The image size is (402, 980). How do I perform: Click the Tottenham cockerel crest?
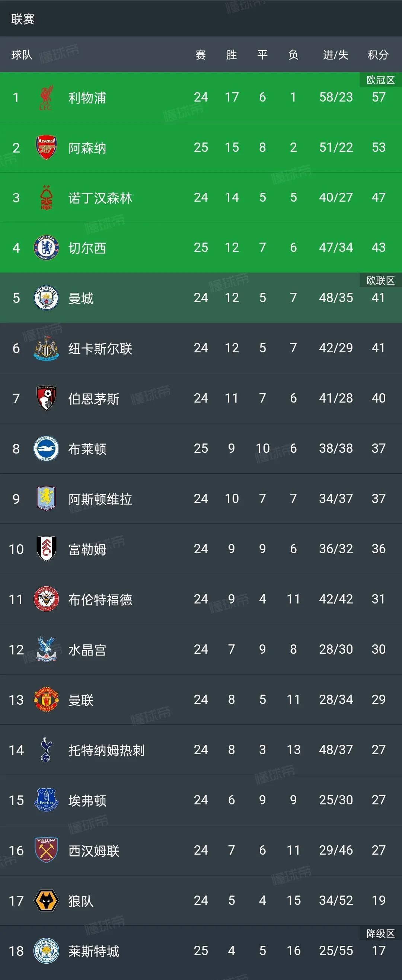click(x=46, y=750)
